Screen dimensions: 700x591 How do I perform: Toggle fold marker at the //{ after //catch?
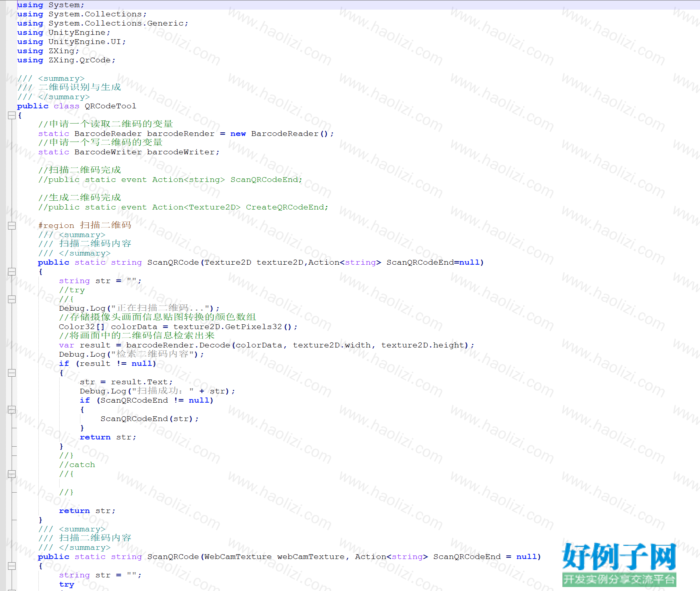coord(12,474)
